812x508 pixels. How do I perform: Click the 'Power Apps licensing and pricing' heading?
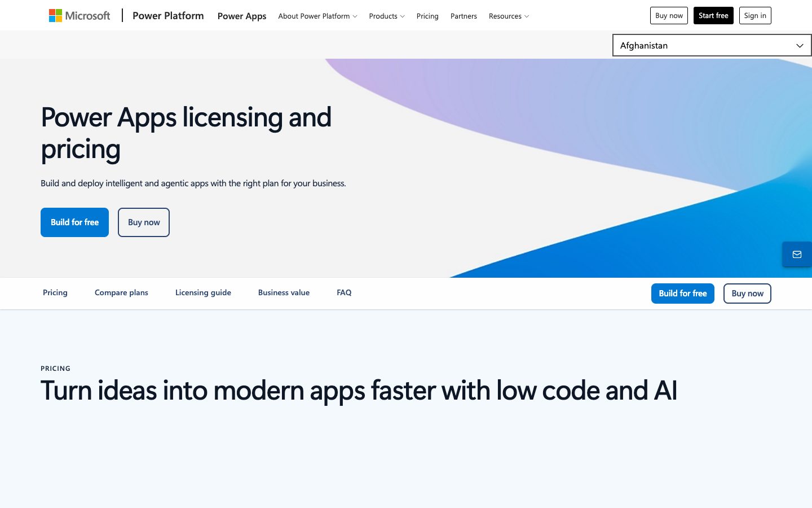click(186, 133)
